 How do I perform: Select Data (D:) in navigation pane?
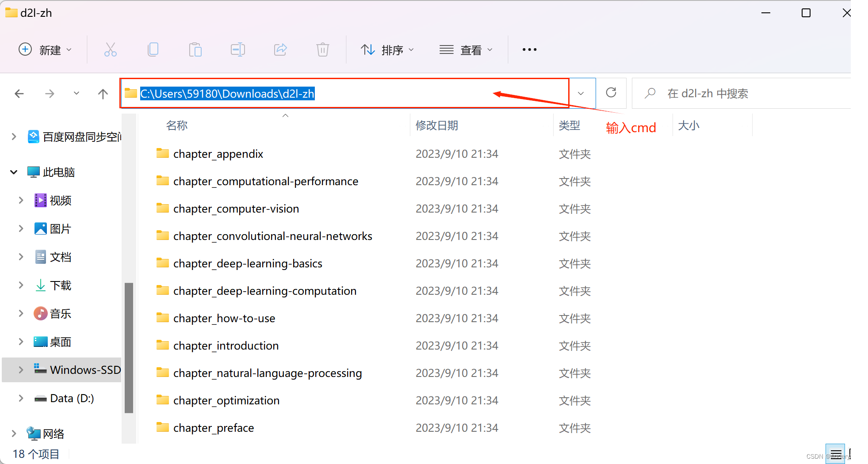click(x=64, y=398)
